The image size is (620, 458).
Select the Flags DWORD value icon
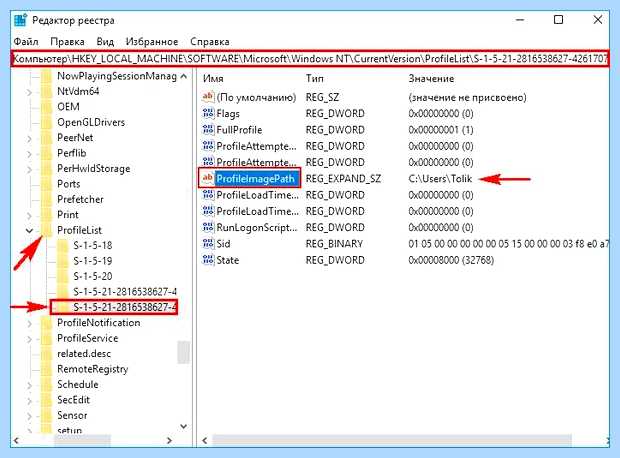[x=208, y=114]
